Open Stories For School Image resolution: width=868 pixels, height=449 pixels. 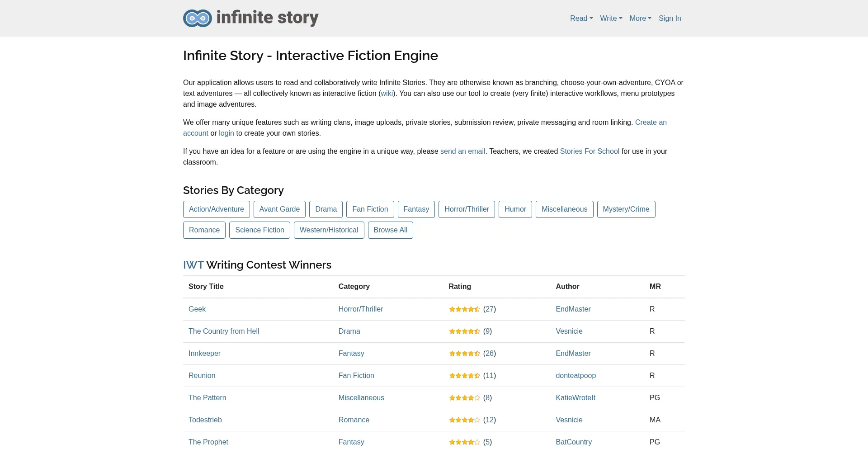click(x=590, y=151)
